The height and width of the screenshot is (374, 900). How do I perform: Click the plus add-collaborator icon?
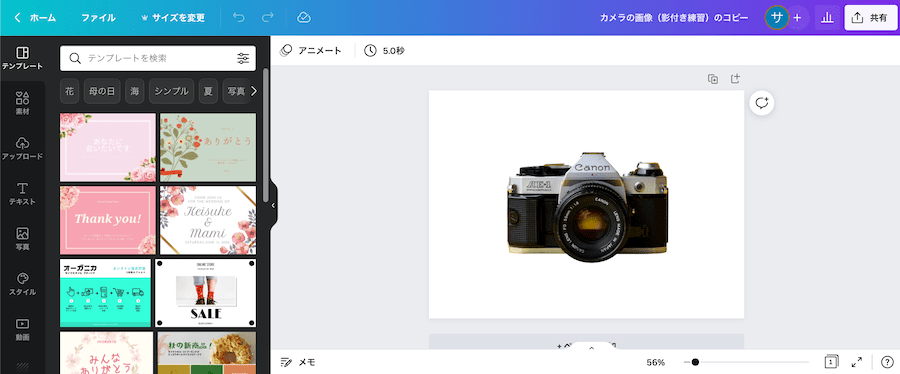click(x=797, y=18)
